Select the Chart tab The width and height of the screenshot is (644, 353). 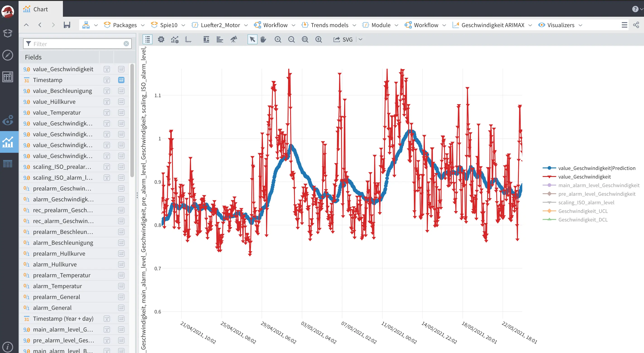coord(41,9)
